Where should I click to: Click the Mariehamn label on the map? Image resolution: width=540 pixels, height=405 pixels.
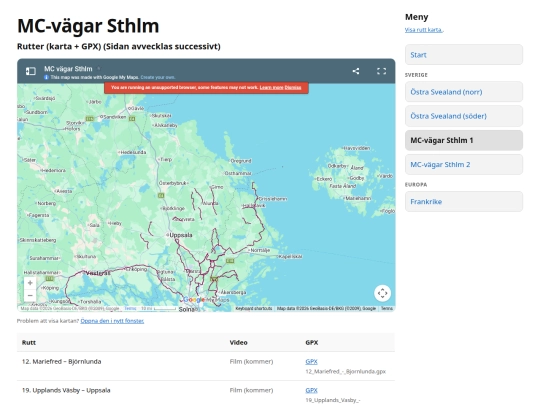(358, 198)
